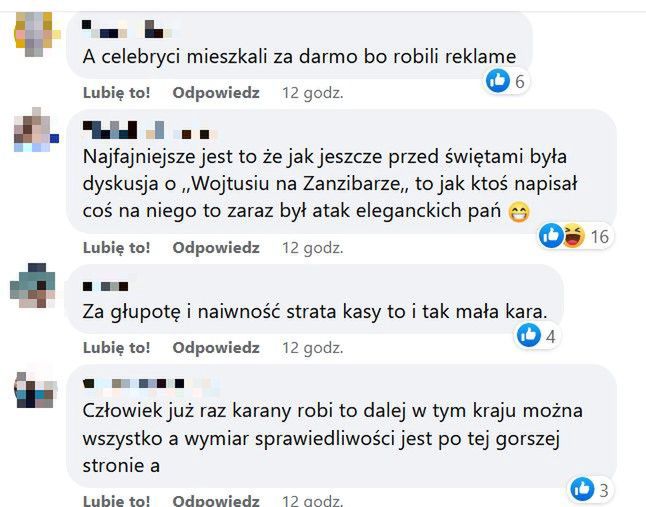Like the głupotę i naiwność comment
This screenshot has width=646, height=507.
click(116, 348)
